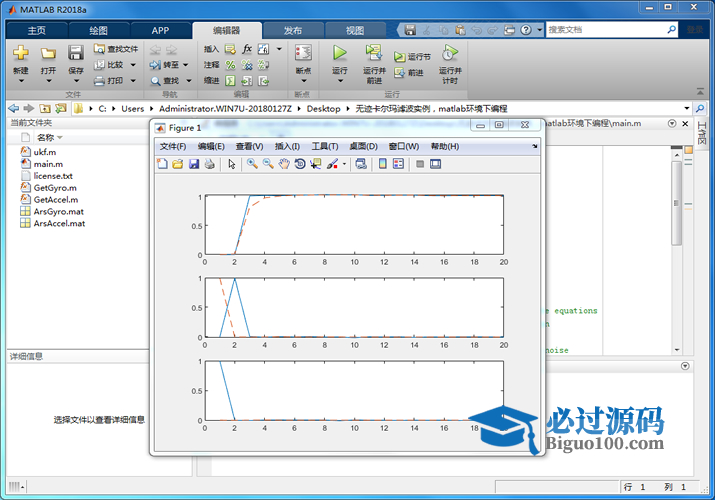Image resolution: width=715 pixels, height=500 pixels.
Task: Click the insert colorbar icon
Action: tap(383, 164)
